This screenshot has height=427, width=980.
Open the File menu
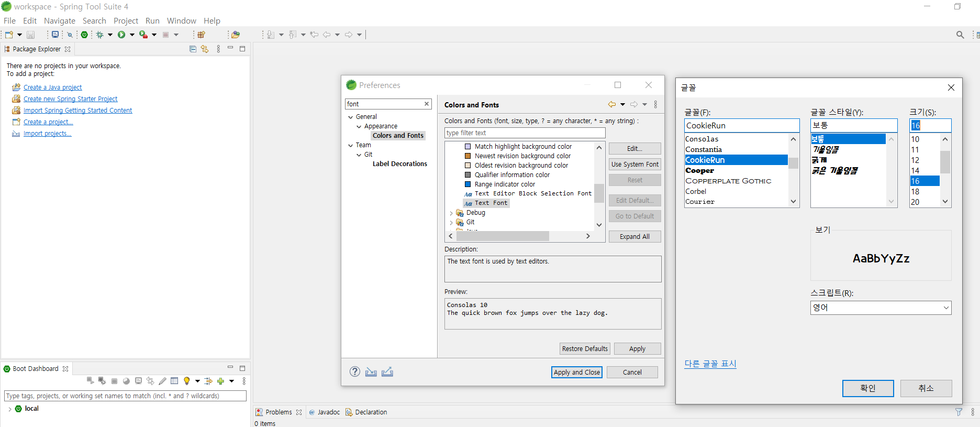click(9, 20)
